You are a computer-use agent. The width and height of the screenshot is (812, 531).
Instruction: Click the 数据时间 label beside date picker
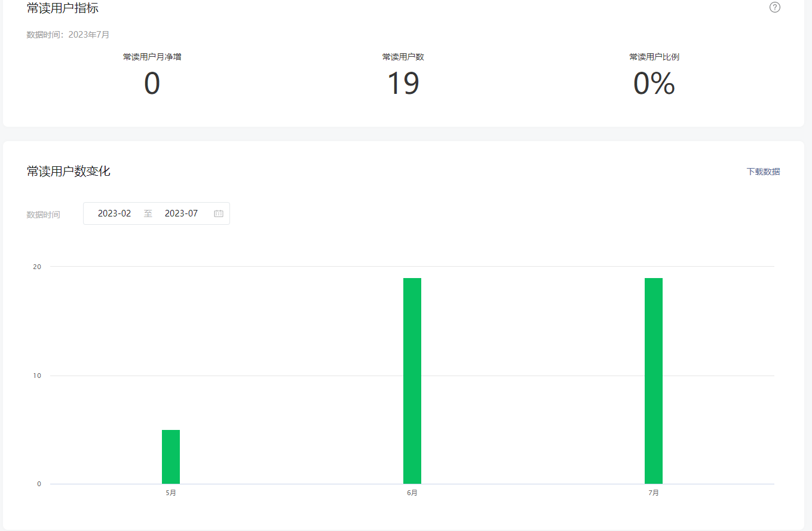point(43,215)
